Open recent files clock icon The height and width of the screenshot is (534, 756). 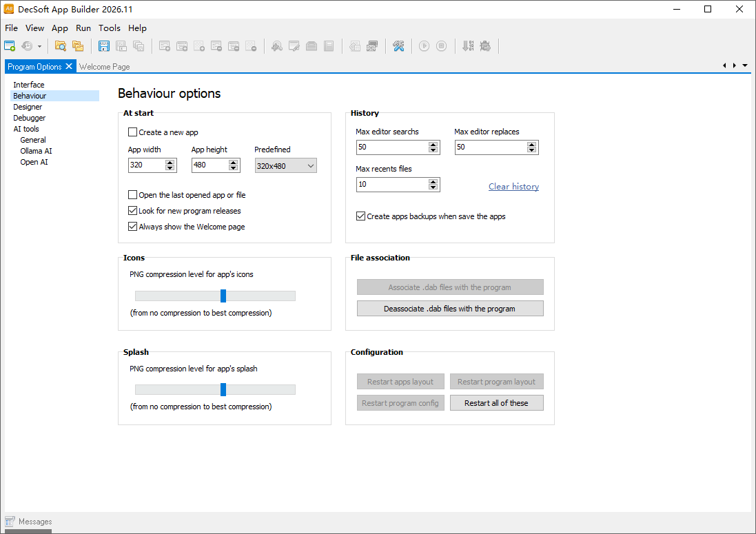pos(27,45)
